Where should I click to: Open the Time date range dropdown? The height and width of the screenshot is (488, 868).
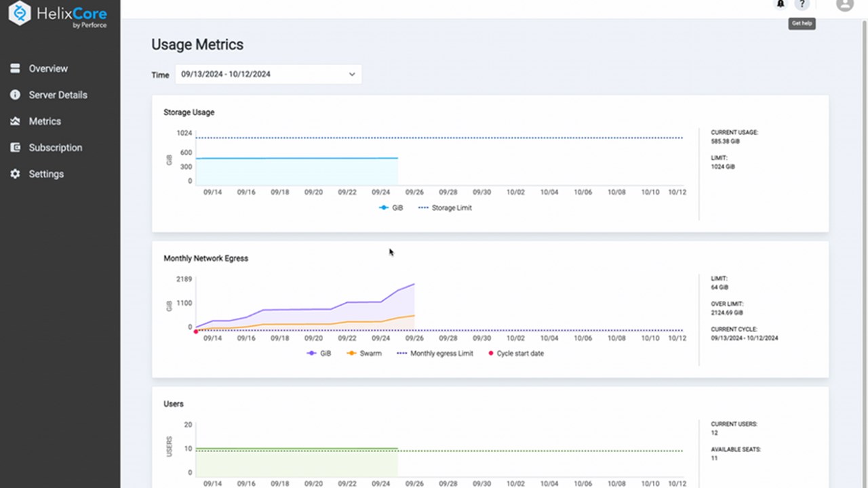click(x=268, y=75)
